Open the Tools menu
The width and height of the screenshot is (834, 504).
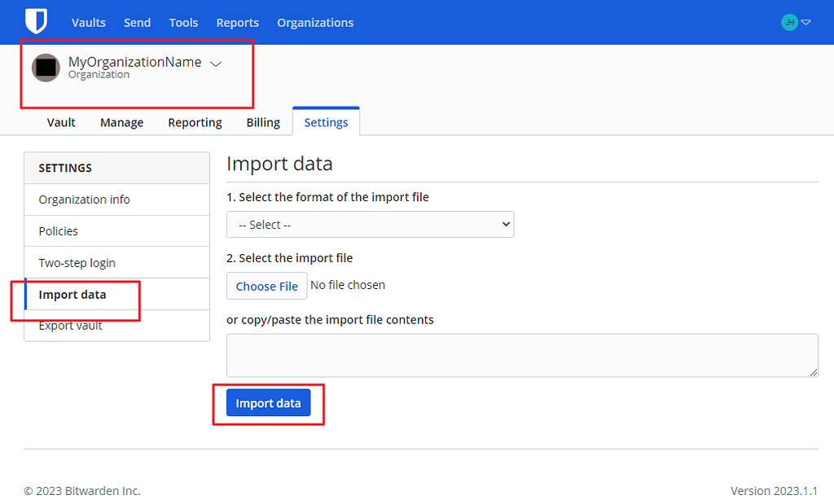click(x=182, y=22)
